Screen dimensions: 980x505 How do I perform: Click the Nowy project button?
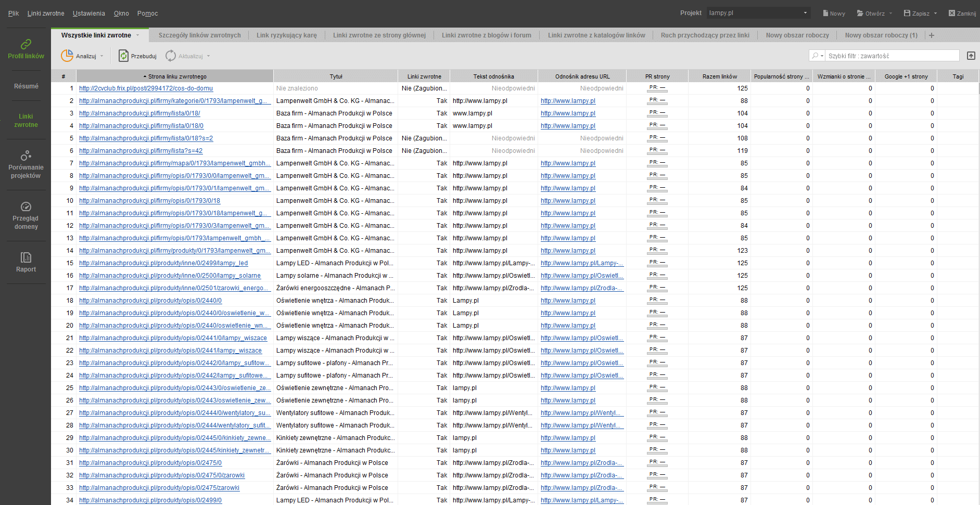pos(834,13)
